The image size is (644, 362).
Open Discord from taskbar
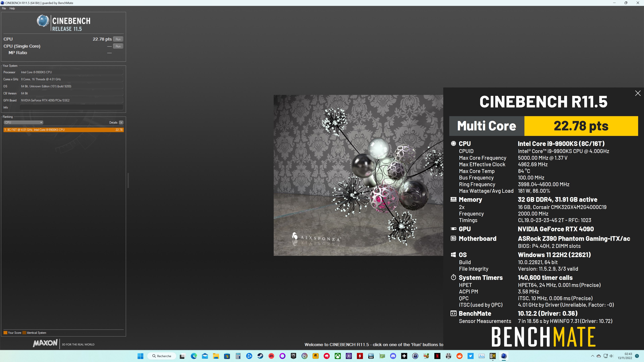coord(393,356)
